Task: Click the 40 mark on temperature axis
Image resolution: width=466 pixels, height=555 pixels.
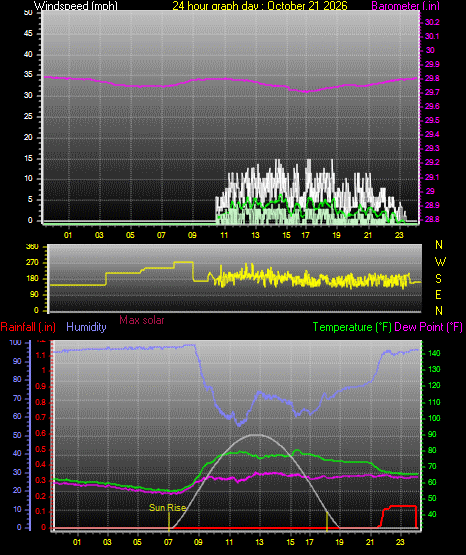Action: pos(432,514)
